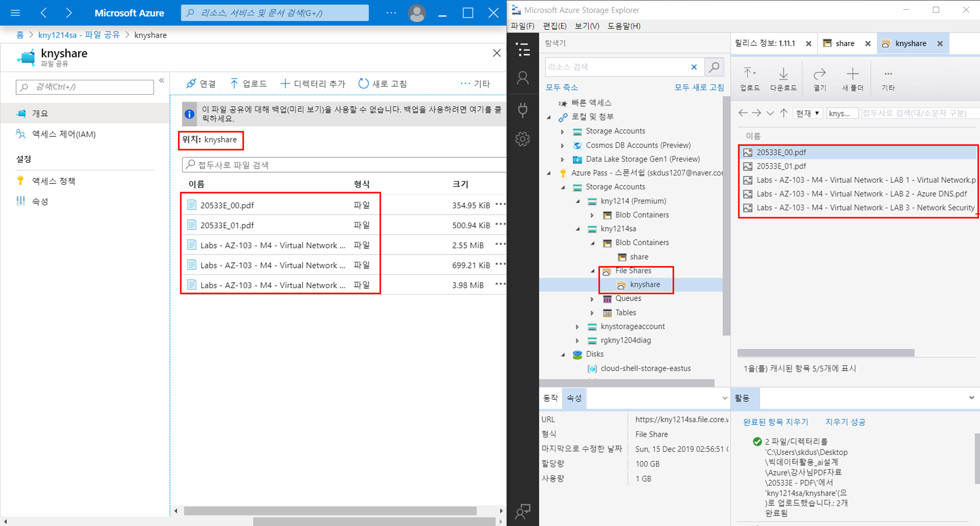Click the backup information banner icon
The width and height of the screenshot is (980, 526).
[x=189, y=114]
